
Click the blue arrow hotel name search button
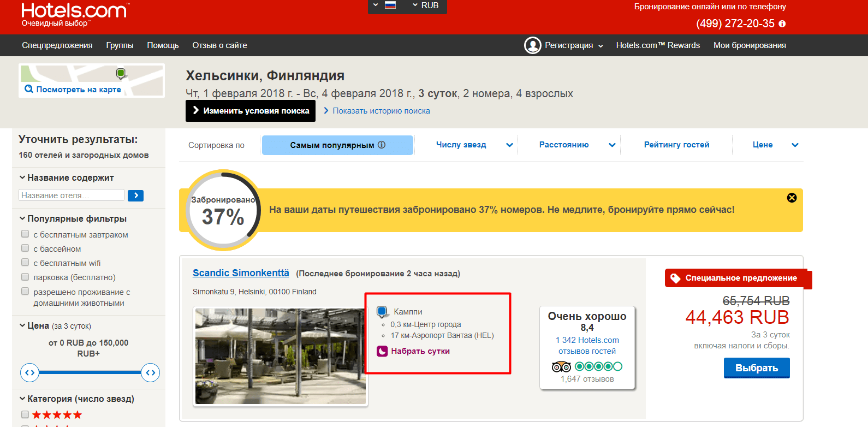click(x=135, y=195)
